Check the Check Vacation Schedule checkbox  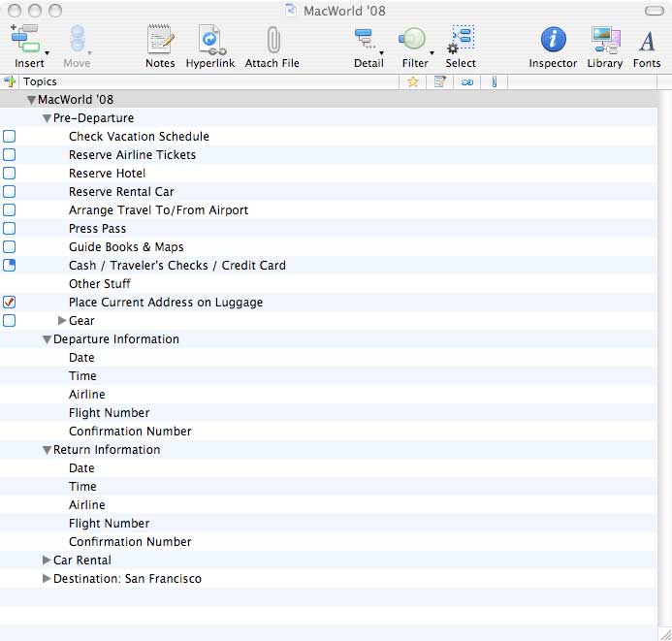[9, 137]
